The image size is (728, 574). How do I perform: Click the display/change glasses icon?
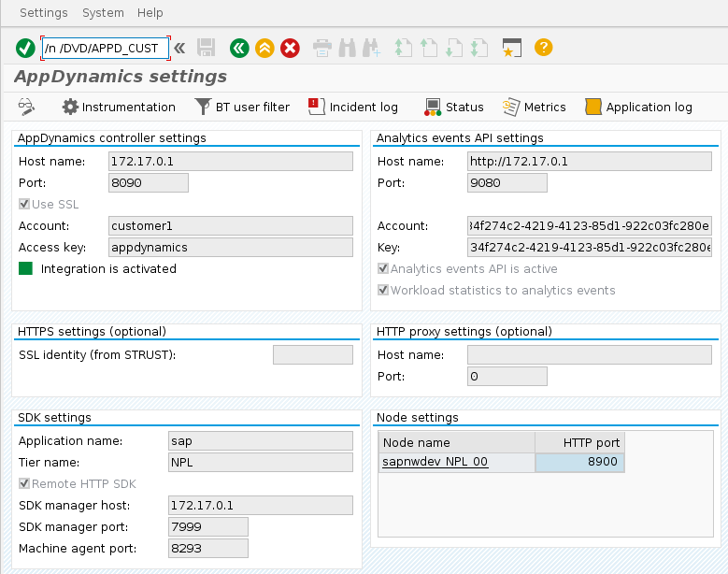click(x=26, y=107)
